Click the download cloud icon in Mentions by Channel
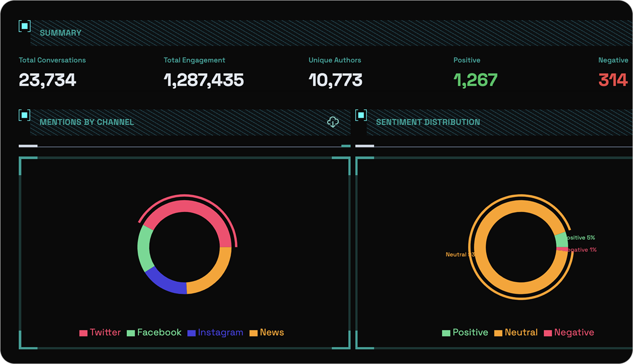633x364 pixels. click(333, 122)
